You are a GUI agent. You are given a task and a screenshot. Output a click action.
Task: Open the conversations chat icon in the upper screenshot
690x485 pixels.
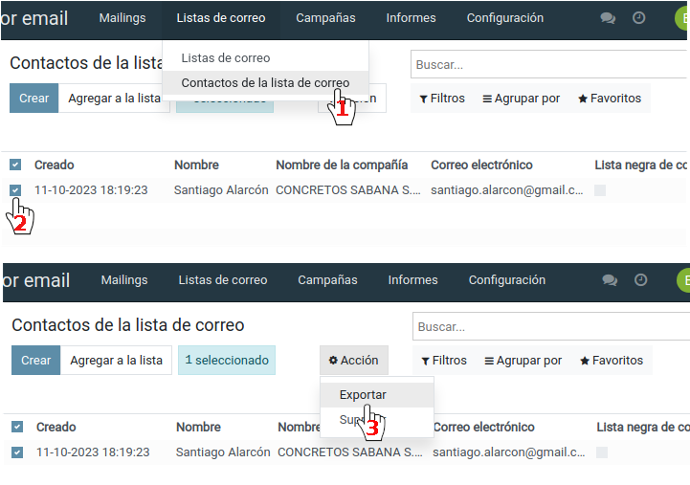pos(608,18)
